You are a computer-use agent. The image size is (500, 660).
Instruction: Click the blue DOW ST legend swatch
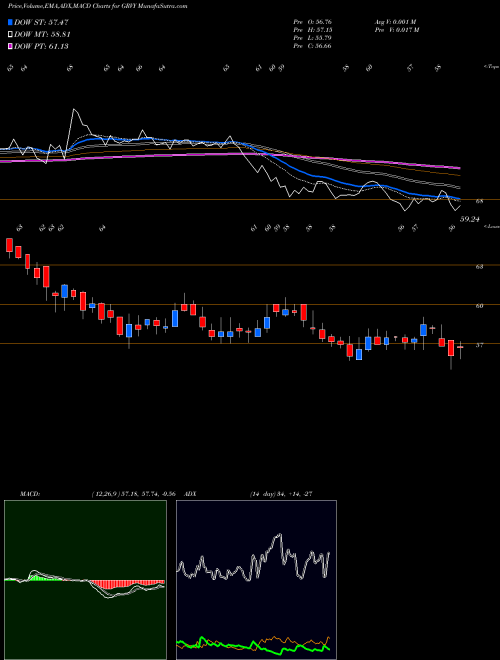(11, 22)
